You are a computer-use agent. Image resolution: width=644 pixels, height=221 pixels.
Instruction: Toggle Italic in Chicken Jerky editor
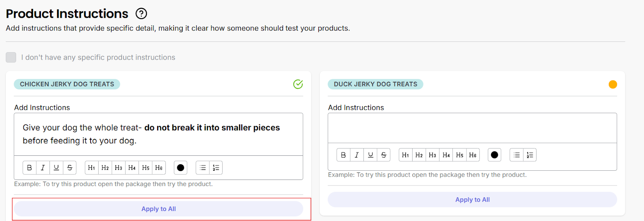tap(43, 168)
